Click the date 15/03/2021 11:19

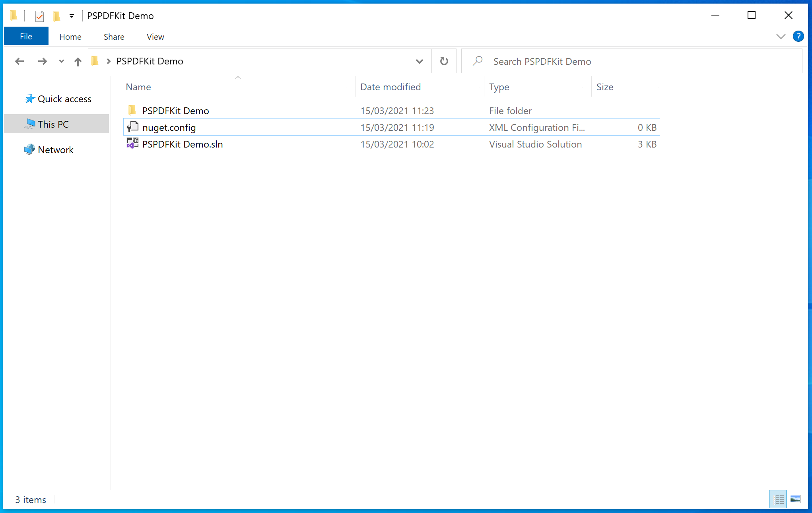point(397,128)
